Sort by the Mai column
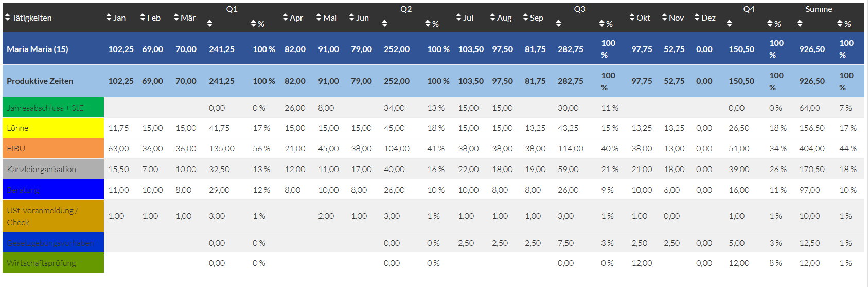Screen dimensions: 868x287 327,18
